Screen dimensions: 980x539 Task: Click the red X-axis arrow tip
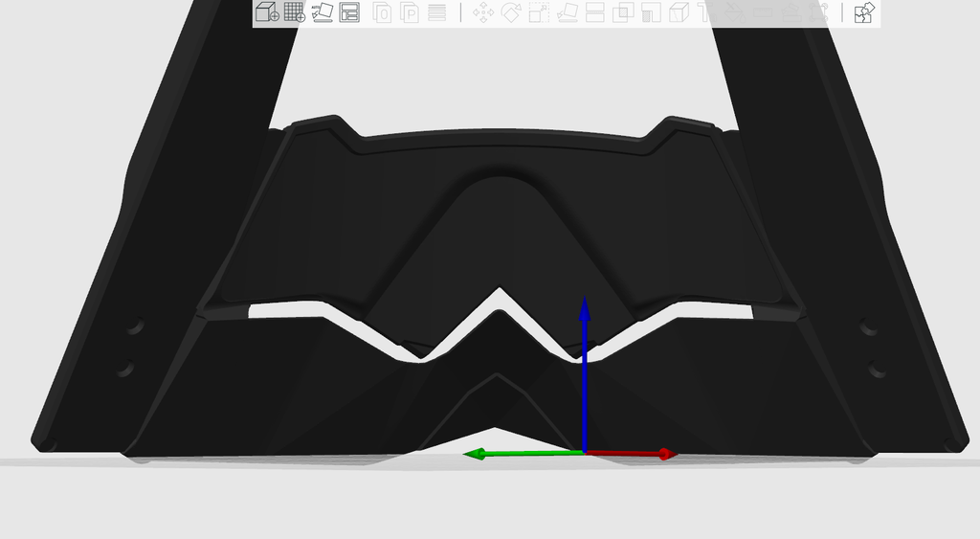667,454
